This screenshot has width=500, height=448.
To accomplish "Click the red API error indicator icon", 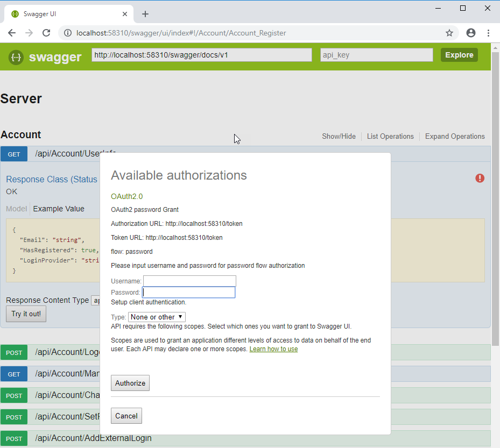I will 480,178.
